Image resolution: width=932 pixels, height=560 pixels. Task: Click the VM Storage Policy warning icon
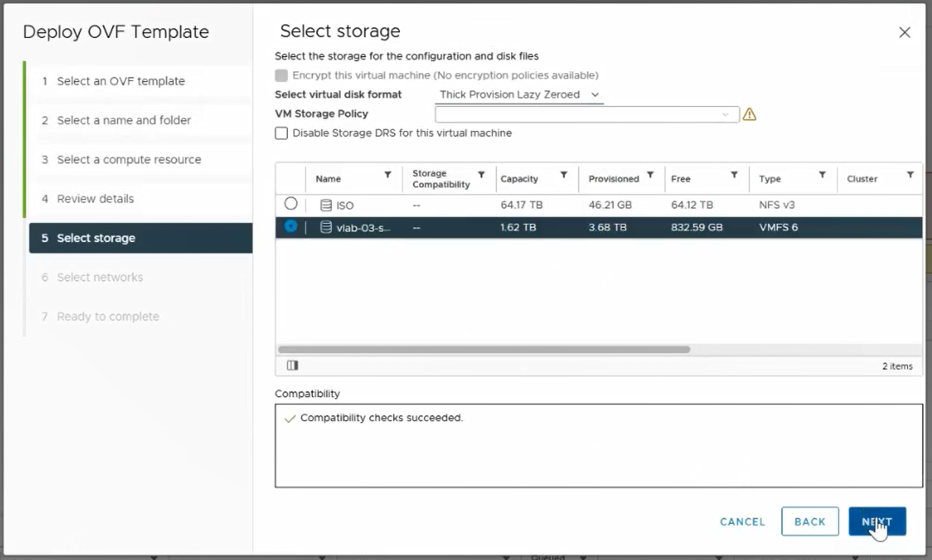(749, 114)
